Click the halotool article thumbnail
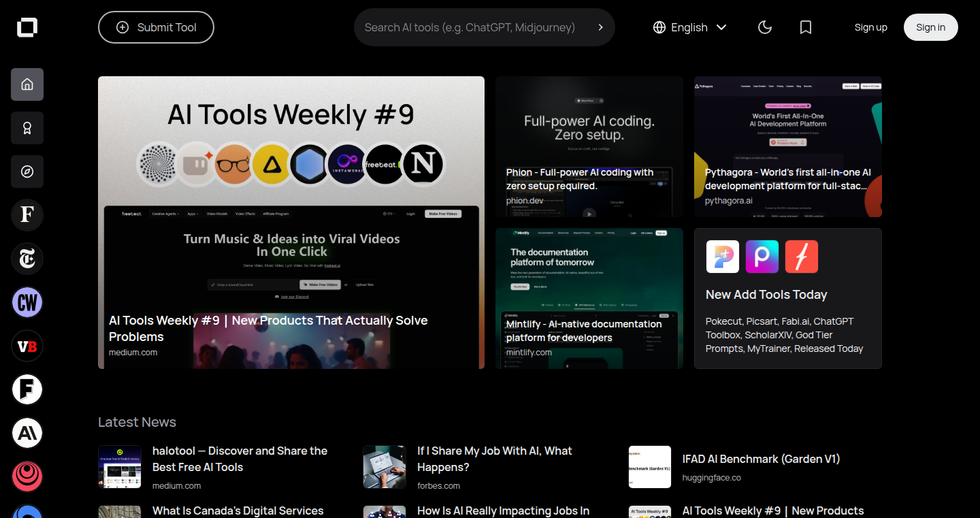 tap(120, 467)
